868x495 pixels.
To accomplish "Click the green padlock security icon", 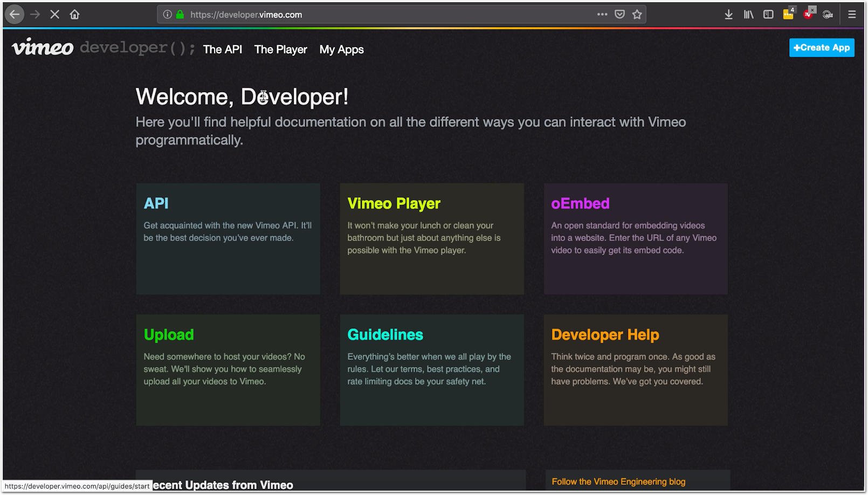I will [x=180, y=15].
